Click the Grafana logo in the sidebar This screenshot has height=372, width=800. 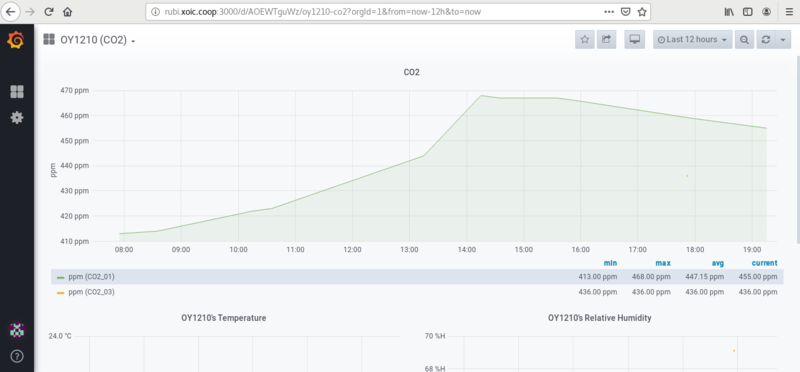(16, 40)
